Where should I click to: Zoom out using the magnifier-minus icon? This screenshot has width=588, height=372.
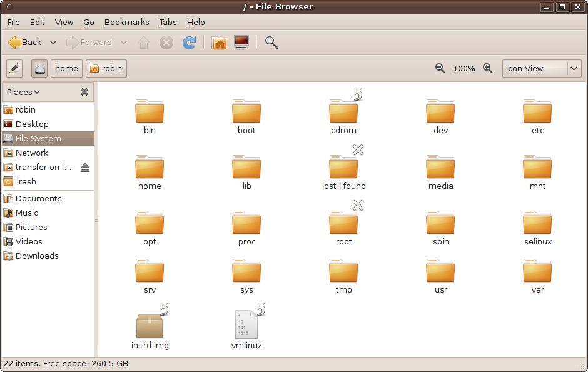(x=440, y=68)
